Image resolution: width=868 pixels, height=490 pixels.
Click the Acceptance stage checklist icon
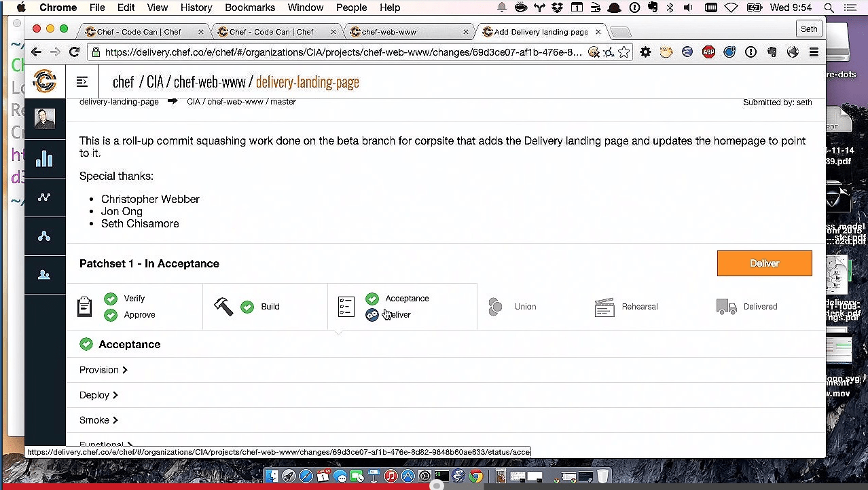pyautogui.click(x=346, y=307)
